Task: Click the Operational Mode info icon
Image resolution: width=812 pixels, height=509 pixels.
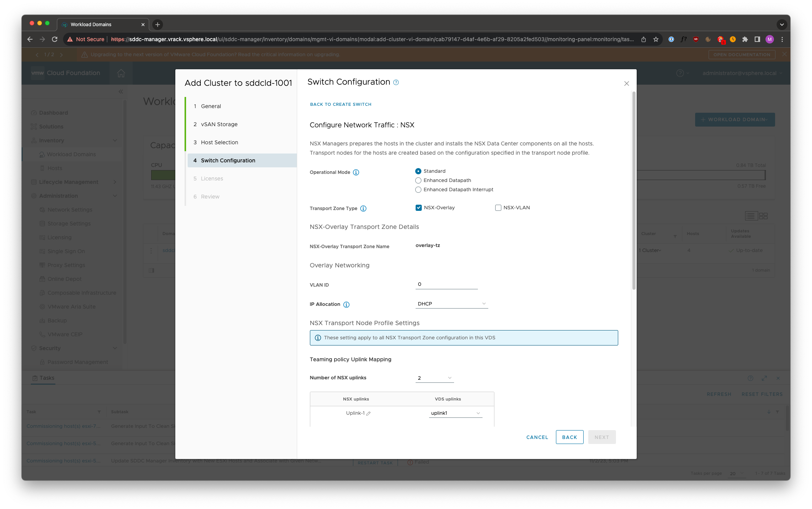Action: click(356, 172)
